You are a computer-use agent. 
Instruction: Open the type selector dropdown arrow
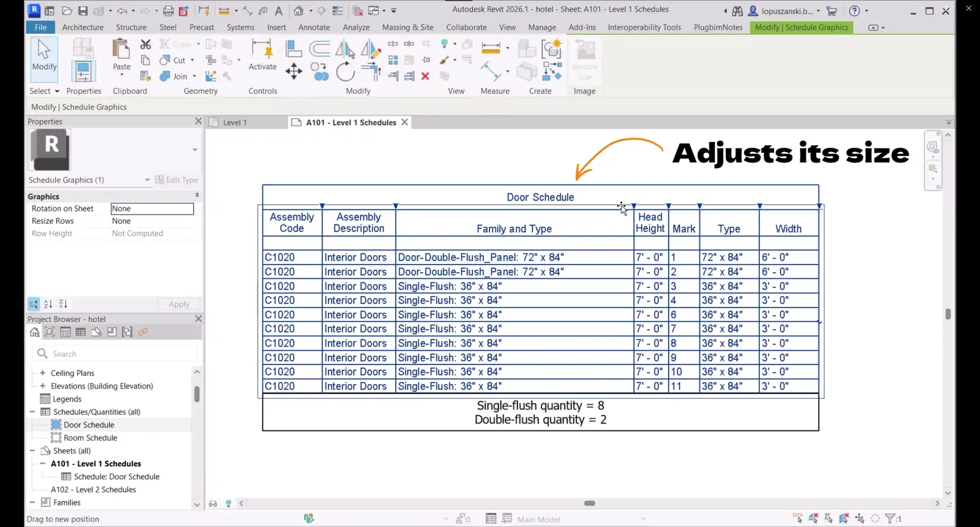coord(195,150)
